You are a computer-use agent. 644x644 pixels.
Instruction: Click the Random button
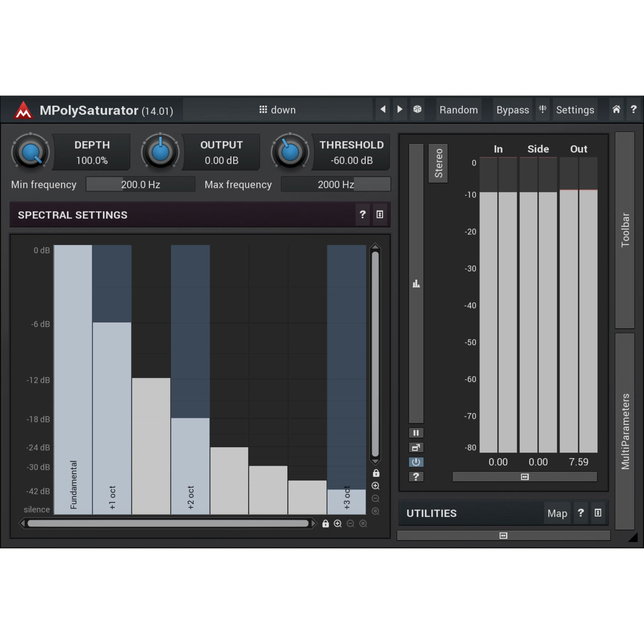[459, 109]
